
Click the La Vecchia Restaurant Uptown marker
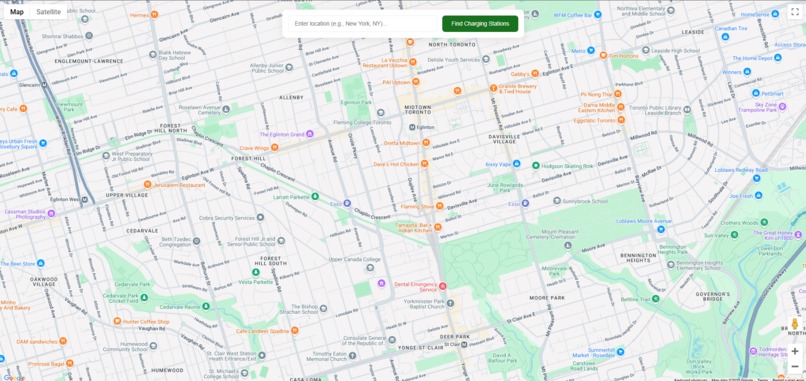tap(413, 62)
